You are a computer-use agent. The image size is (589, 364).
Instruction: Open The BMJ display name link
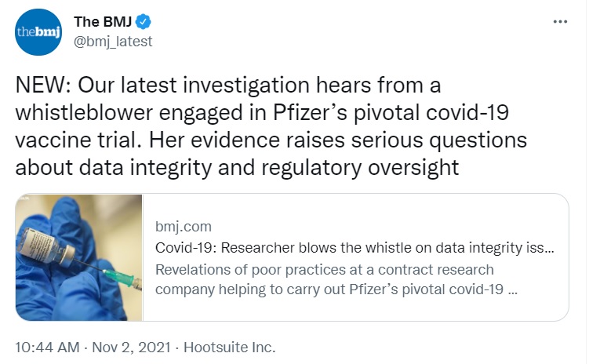pos(103,22)
